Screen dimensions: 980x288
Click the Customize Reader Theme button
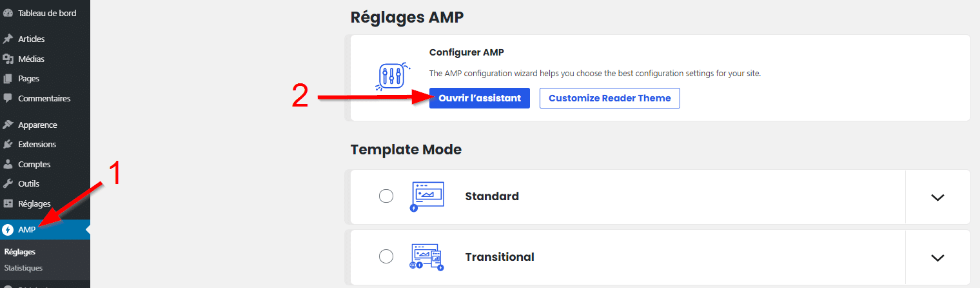tap(609, 98)
